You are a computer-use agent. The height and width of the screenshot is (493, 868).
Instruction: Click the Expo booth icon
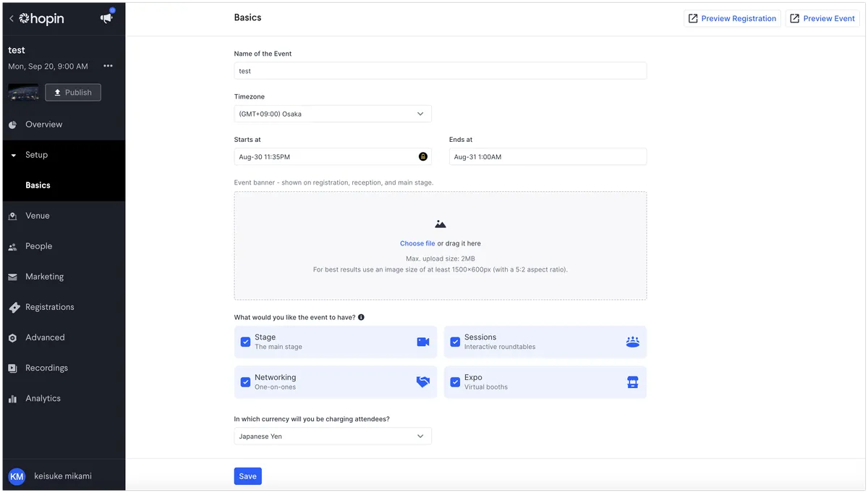pos(633,382)
